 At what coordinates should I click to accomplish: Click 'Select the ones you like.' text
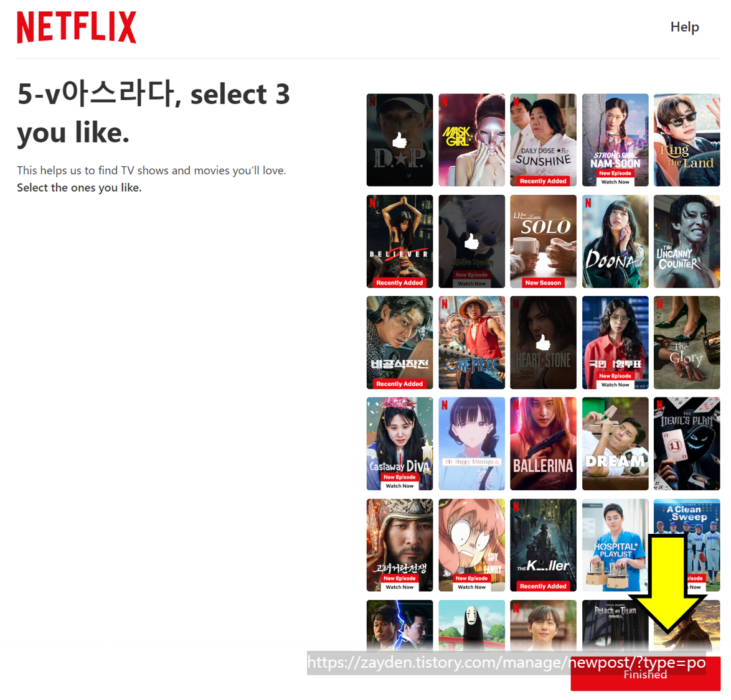click(x=79, y=187)
